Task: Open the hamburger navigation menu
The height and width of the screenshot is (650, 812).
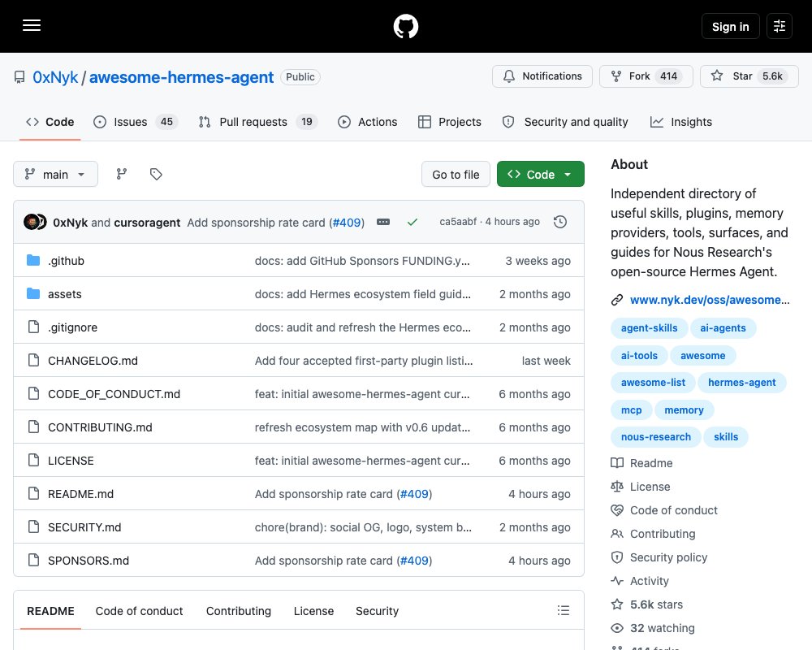Action: click(32, 25)
